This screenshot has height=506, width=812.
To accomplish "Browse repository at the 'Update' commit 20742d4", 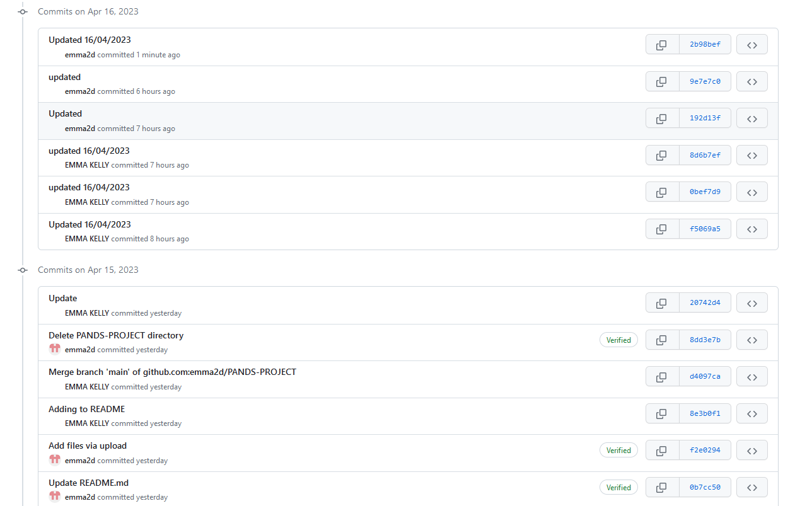I will click(x=751, y=302).
